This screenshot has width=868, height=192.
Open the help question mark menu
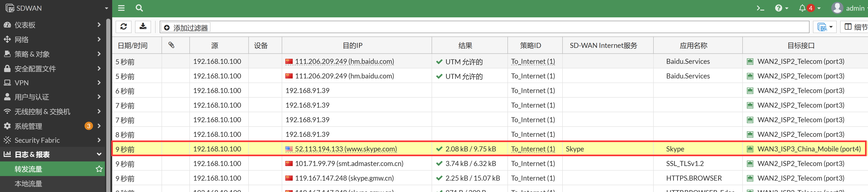tap(781, 8)
